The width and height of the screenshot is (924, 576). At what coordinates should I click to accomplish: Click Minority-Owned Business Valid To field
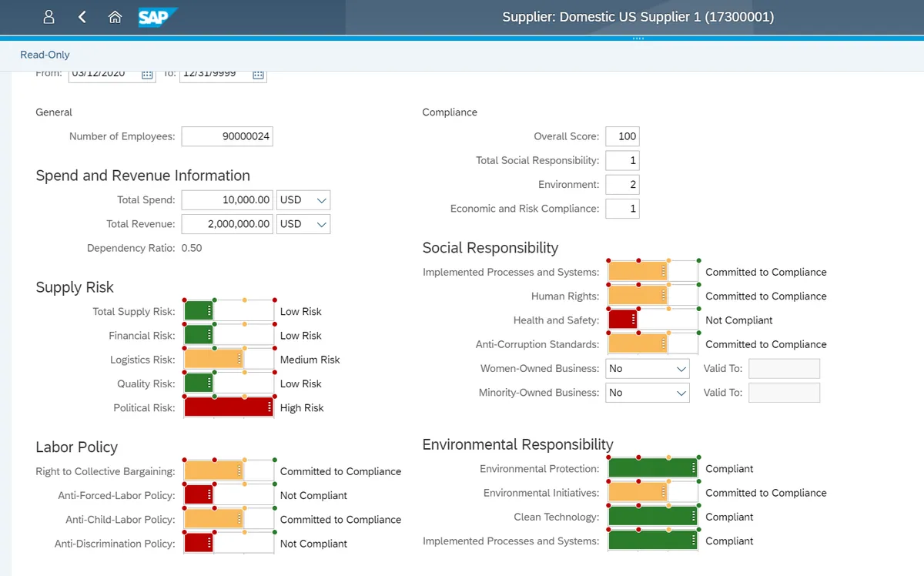pos(784,393)
